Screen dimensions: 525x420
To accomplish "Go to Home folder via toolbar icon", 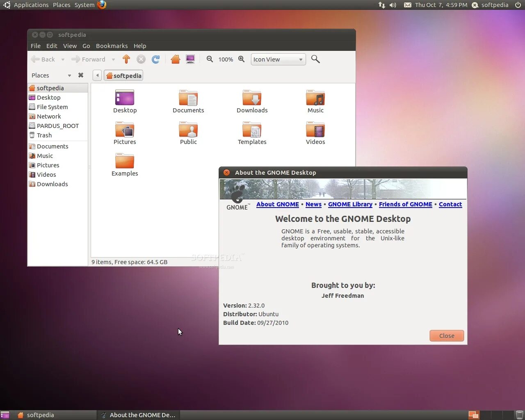I will [x=176, y=59].
